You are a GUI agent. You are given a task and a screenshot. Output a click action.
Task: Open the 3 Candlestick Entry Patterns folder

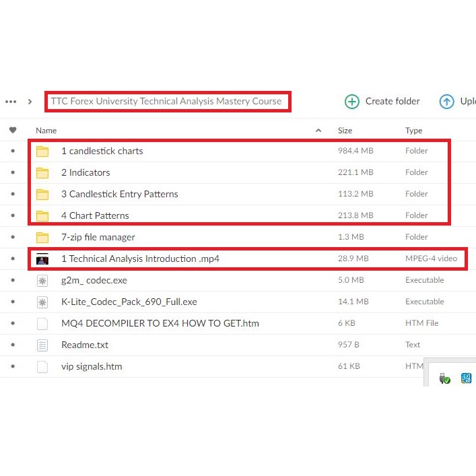click(x=119, y=194)
